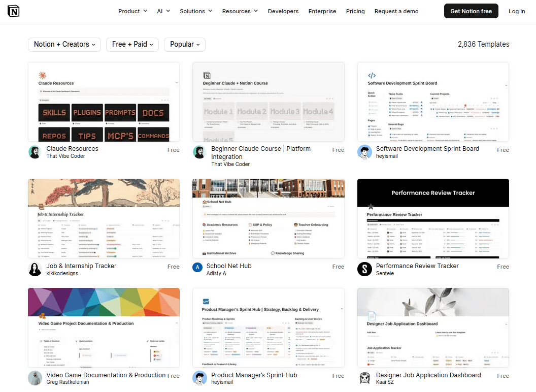
Task: Open Popular sort dropdown
Action: click(185, 45)
